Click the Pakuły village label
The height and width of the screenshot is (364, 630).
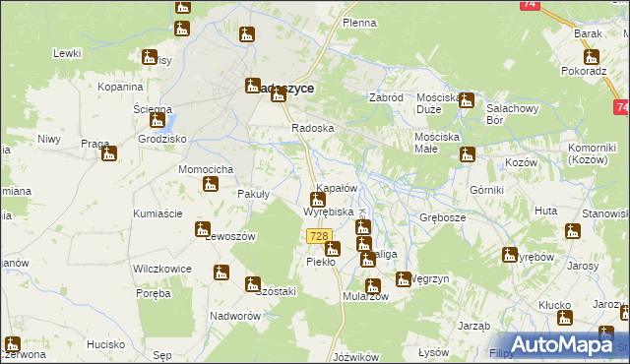click(x=254, y=194)
